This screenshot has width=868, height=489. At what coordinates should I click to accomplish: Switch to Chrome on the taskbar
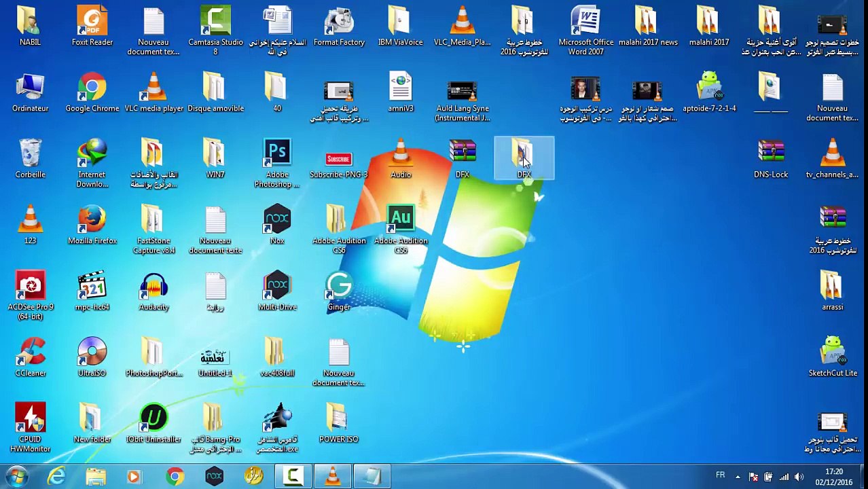pos(175,477)
